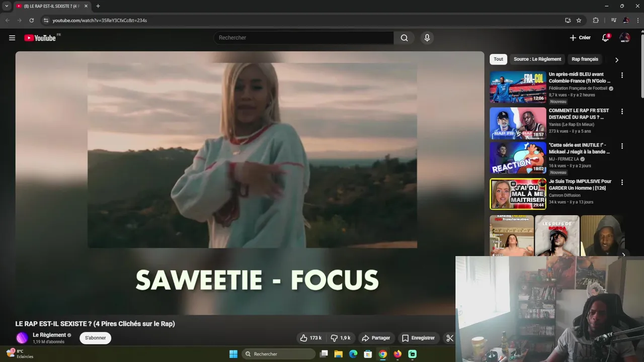Open the YouTube hamburger guide menu
The width and height of the screenshot is (644, 362).
tap(12, 38)
